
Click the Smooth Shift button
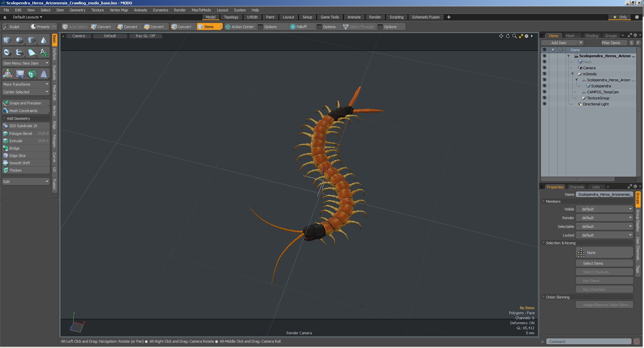[x=26, y=163]
